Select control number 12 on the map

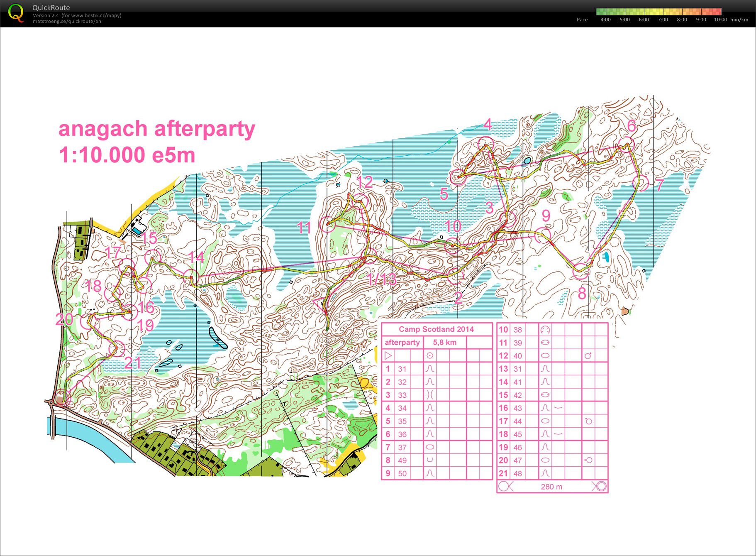[365, 182]
